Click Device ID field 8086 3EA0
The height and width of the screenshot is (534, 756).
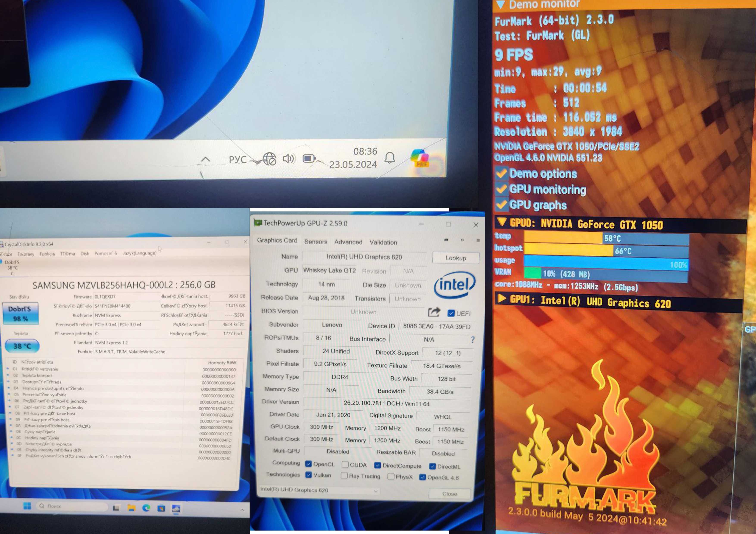[x=437, y=326]
